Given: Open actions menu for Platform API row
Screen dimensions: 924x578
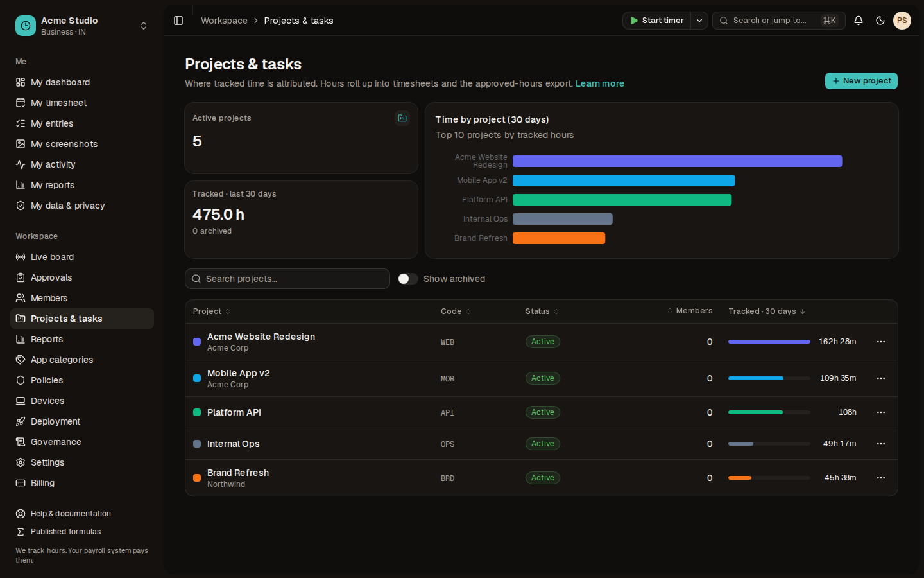Looking at the screenshot, I should 881,412.
